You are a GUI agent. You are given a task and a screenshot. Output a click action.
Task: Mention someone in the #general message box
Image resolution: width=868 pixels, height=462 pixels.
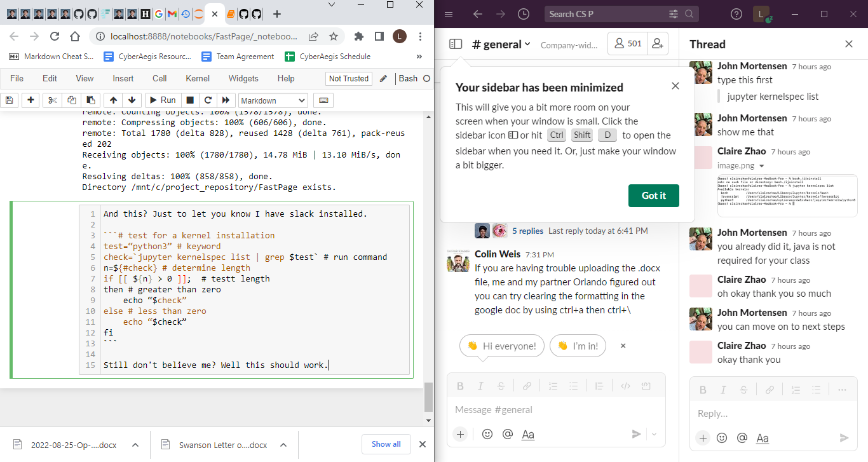[x=507, y=434]
